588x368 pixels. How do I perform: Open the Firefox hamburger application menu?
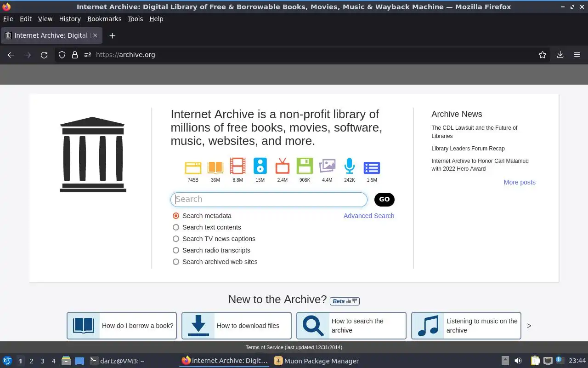(x=577, y=55)
